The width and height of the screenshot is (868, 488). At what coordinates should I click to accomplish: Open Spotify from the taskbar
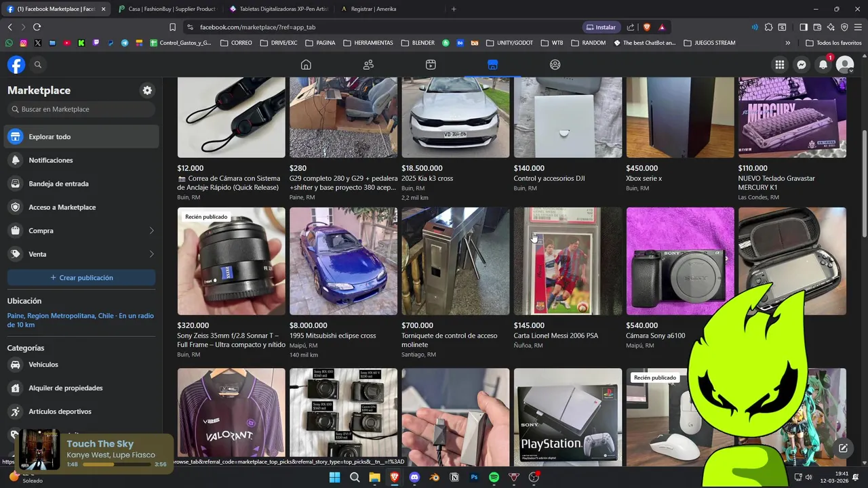494,477
